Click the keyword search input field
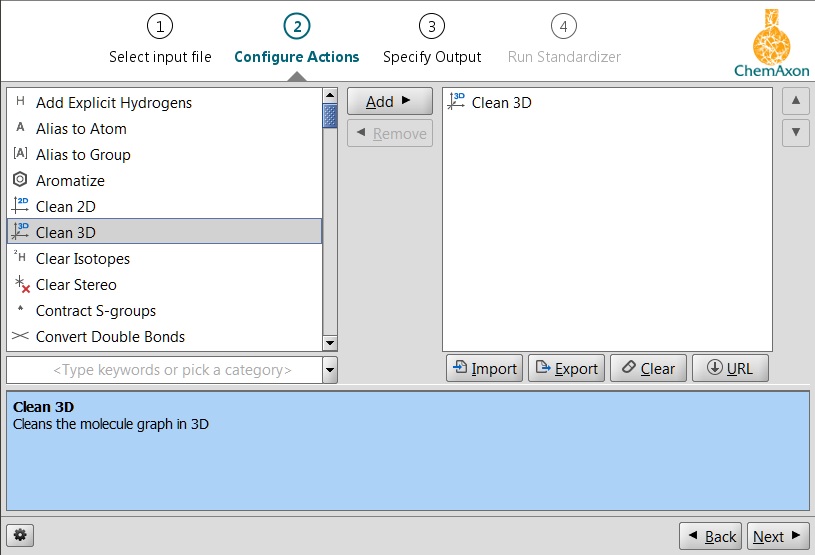Viewport: 815px width, 555px height. pyautogui.click(x=165, y=370)
